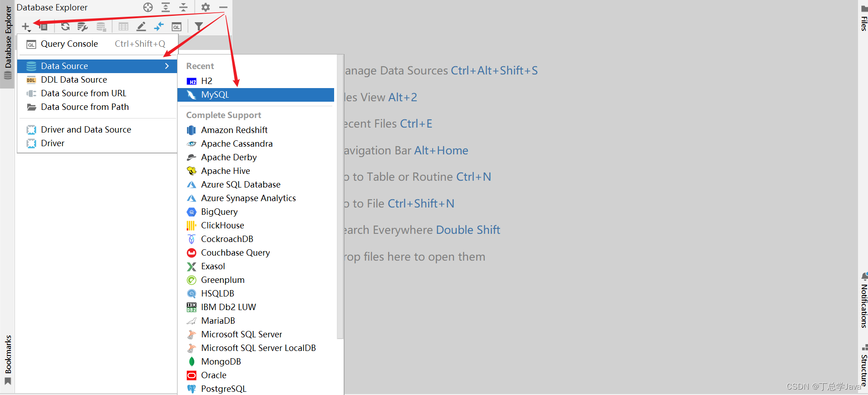Viewport: 868px width, 395px height.
Task: Choose Amazon Redshift data source
Action: 256,130
